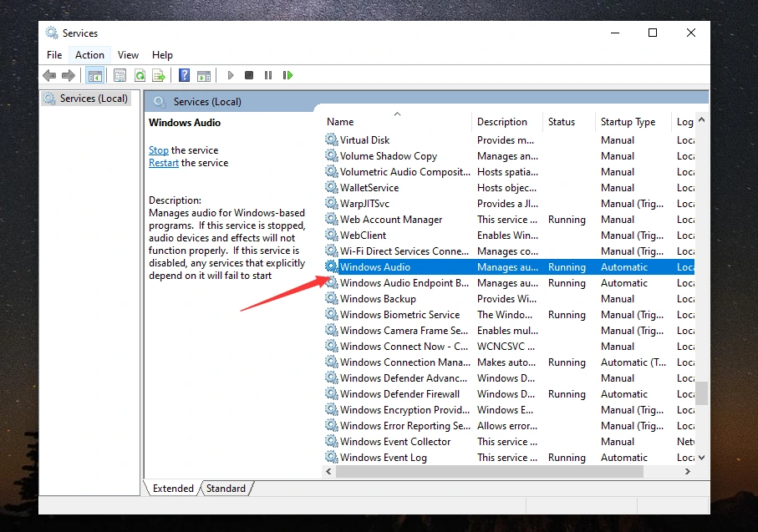Click the Start Service play icon
Image resolution: width=758 pixels, height=532 pixels.
pyautogui.click(x=231, y=75)
